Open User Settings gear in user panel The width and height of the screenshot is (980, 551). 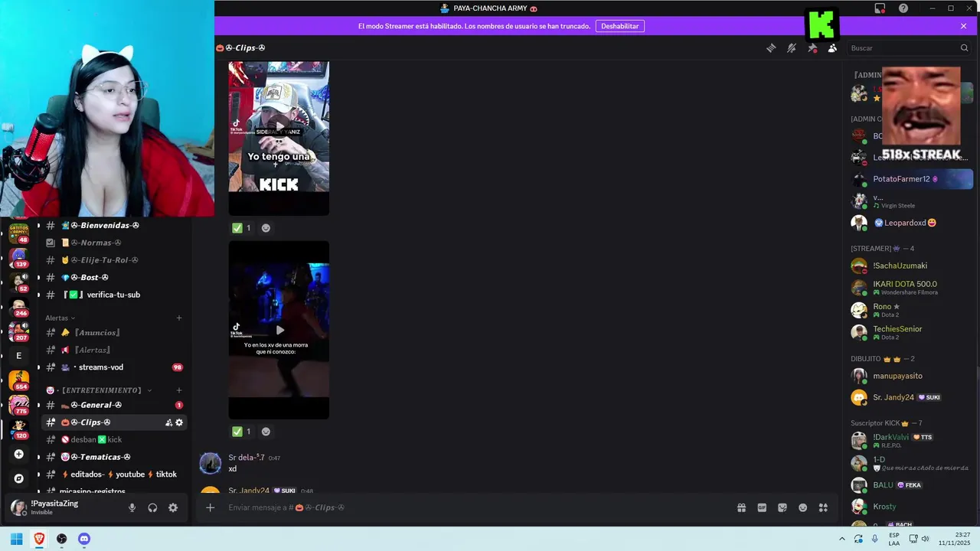tap(173, 507)
